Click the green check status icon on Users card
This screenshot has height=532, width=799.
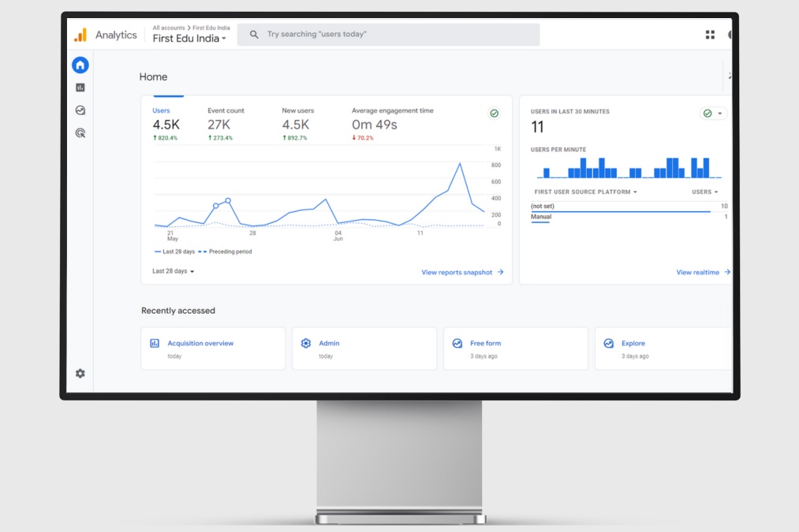[494, 113]
